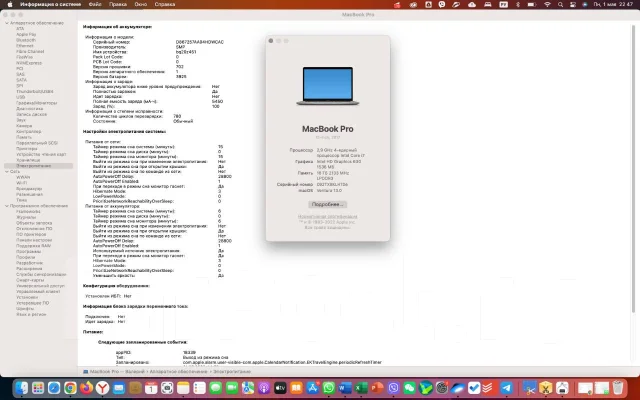
Task: Open the Правка menu
Action: (x=118, y=4)
